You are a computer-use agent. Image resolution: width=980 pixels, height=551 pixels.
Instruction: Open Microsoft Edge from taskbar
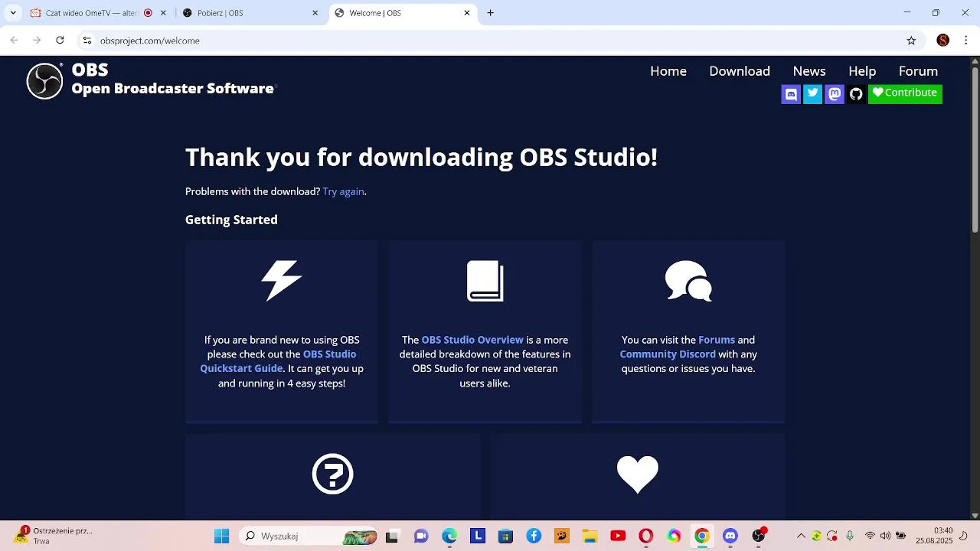[x=449, y=536]
